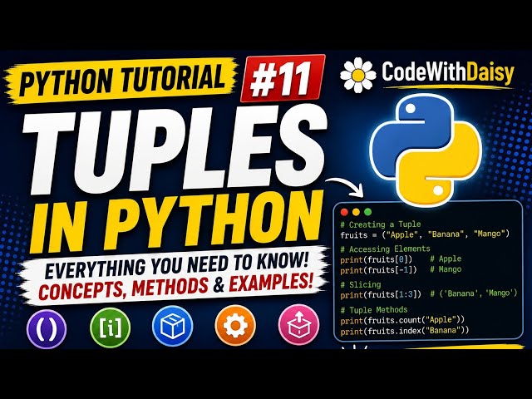Click the '# Accessing Elements' comment
This screenshot has height=399, width=532.
385,249
